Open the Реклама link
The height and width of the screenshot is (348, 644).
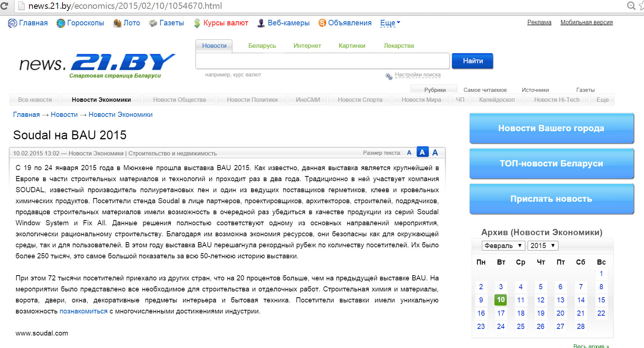[539, 22]
